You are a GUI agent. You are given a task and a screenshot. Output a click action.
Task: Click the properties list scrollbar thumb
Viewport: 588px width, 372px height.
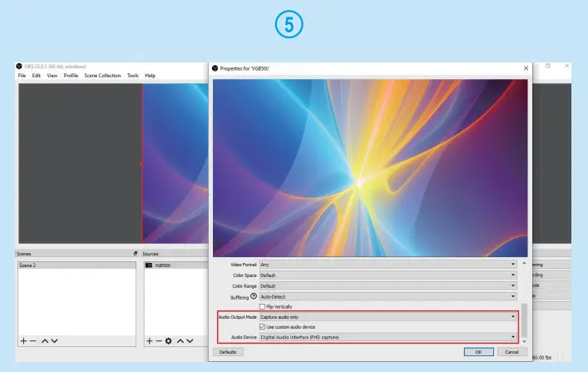(x=524, y=320)
